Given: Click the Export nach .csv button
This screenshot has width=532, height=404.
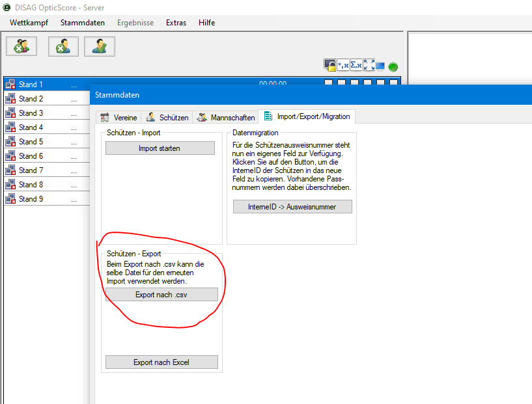Looking at the screenshot, I should pos(161,295).
